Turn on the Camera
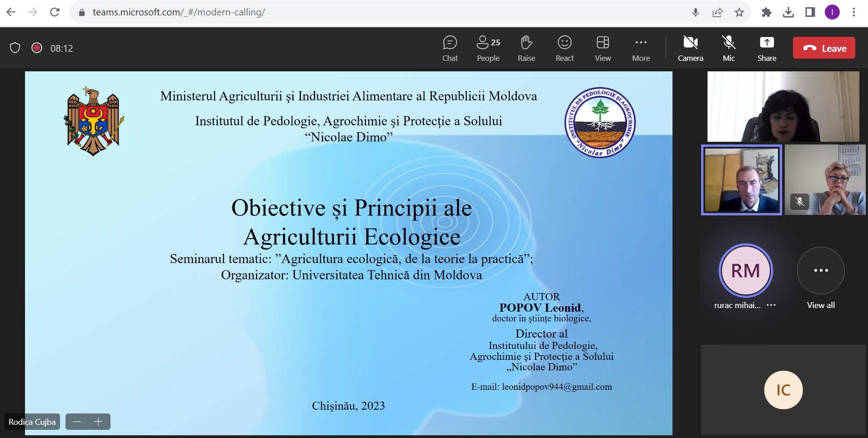868x438 pixels. pyautogui.click(x=690, y=48)
